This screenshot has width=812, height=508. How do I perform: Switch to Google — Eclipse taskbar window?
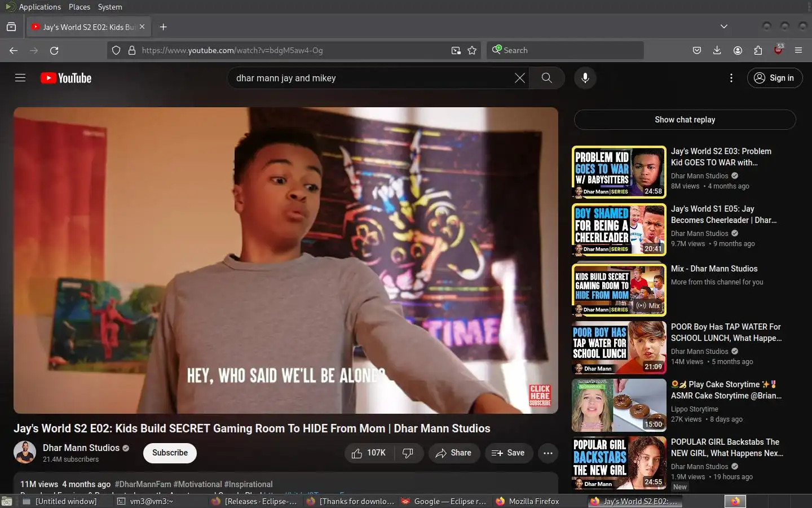point(444,501)
